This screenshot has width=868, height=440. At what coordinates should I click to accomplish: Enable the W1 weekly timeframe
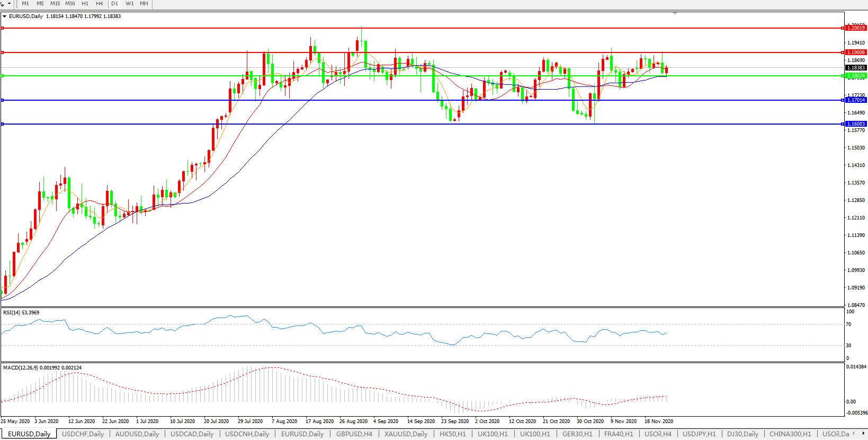point(130,4)
